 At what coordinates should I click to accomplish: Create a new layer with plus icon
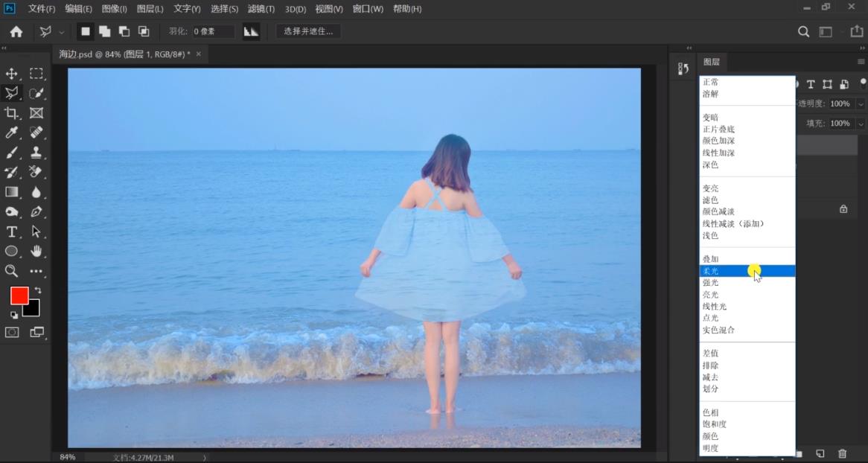(x=820, y=453)
